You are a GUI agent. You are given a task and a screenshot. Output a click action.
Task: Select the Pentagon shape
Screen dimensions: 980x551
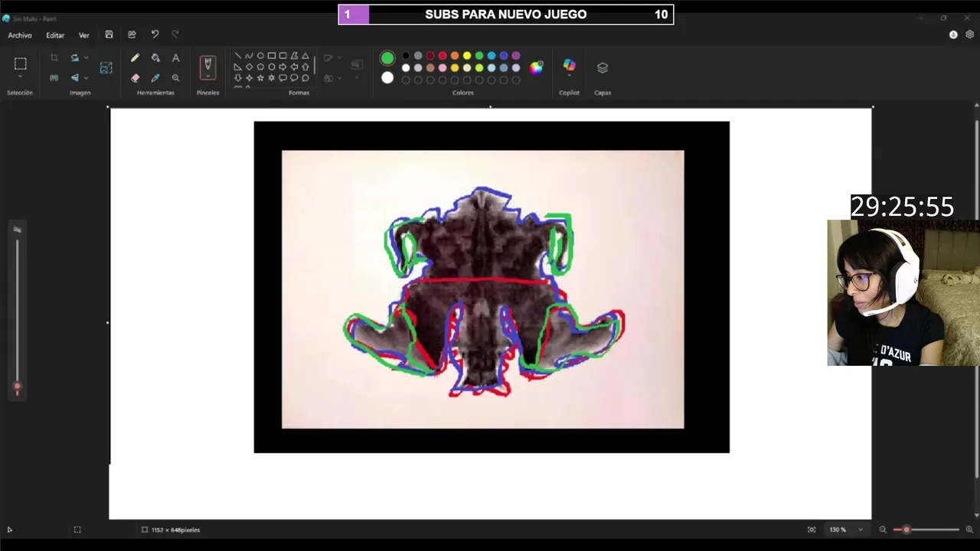coord(260,67)
